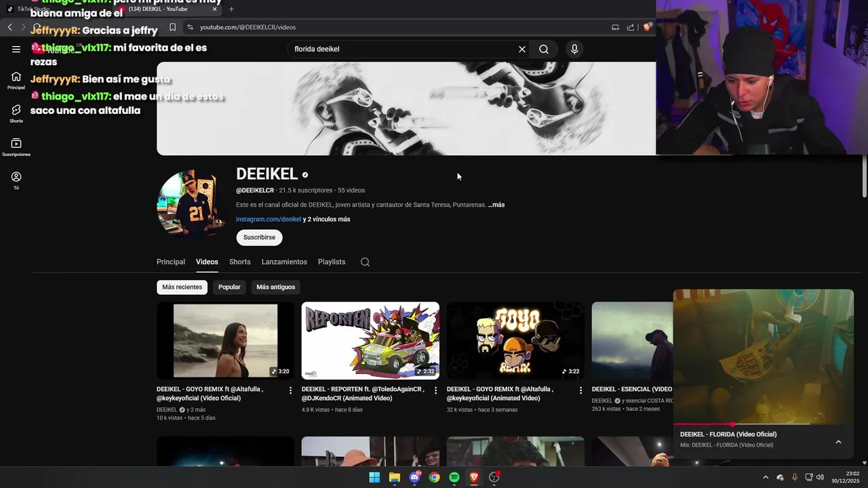Select the Videos channel tab
The height and width of the screenshot is (488, 868).
tap(207, 262)
